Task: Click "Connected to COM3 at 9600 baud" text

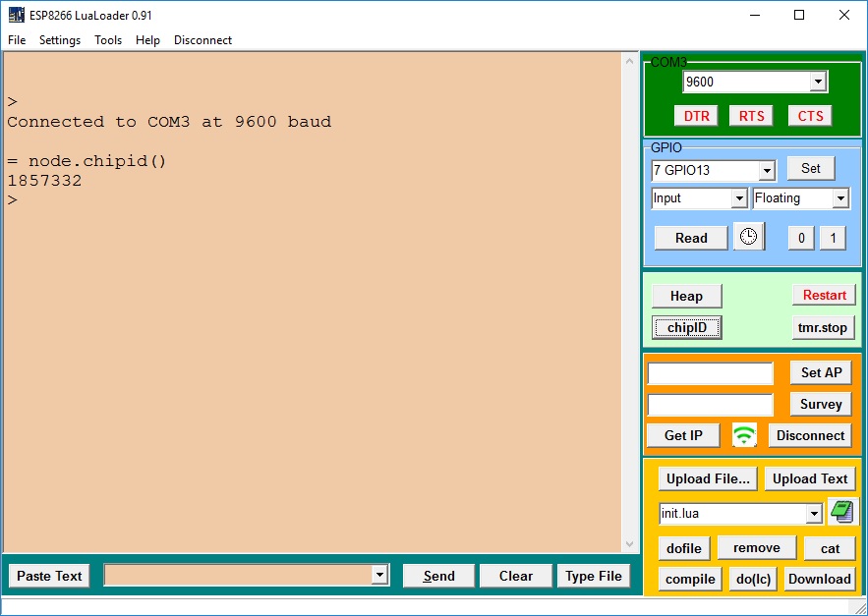Action: click(169, 122)
